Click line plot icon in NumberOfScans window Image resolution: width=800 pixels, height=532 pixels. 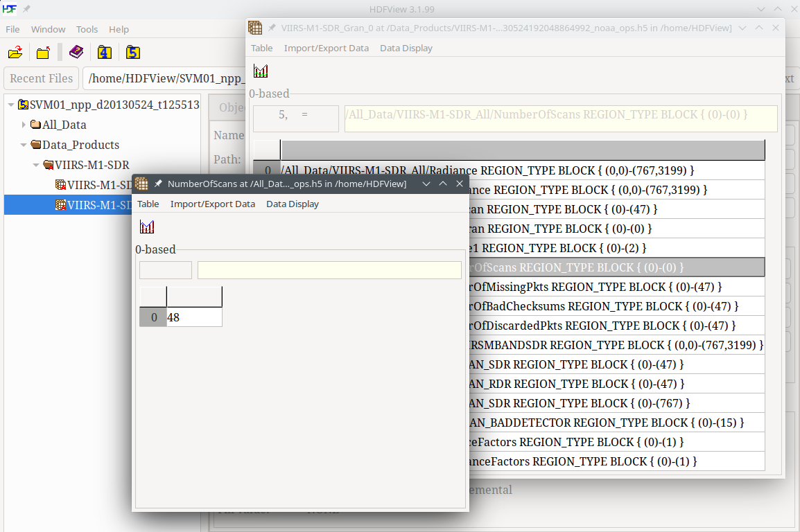click(x=147, y=227)
